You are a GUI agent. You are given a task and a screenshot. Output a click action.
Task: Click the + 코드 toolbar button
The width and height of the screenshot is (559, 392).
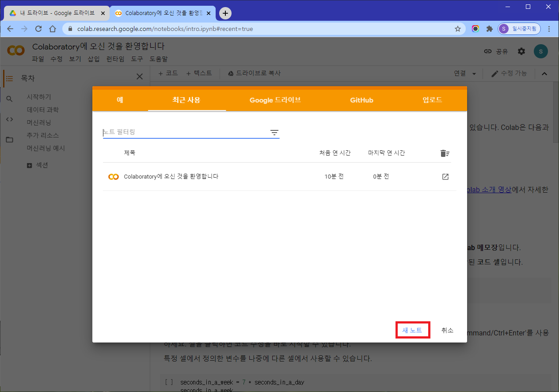click(168, 73)
